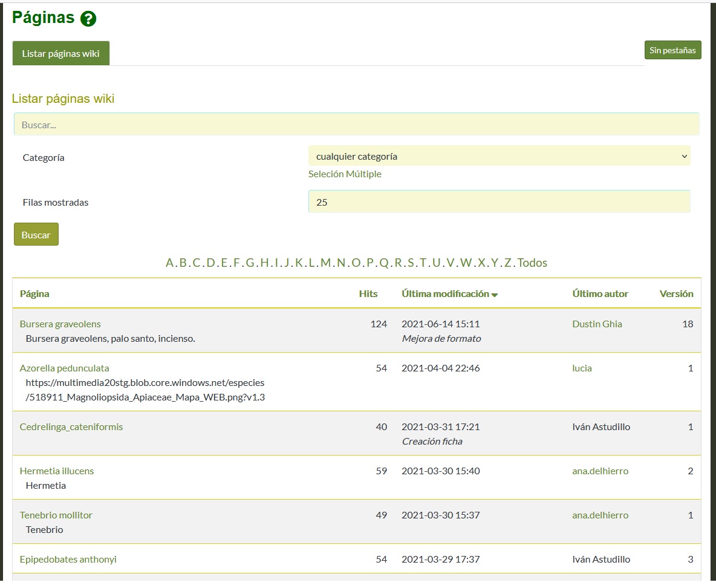Click the Categoría label
716x588 pixels.
tap(44, 158)
